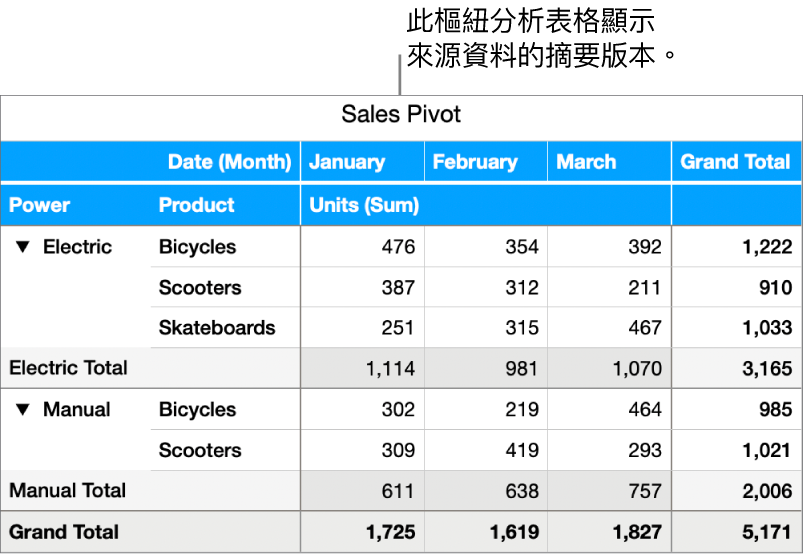The height and width of the screenshot is (555, 804).
Task: Collapse the Manual group disclosure triangle
Action: coord(21,410)
